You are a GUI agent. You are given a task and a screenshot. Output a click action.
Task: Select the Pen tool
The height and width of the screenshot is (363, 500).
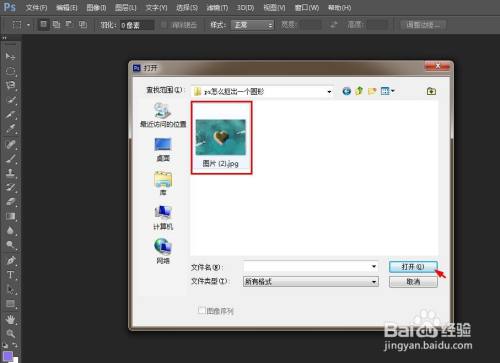[10, 260]
